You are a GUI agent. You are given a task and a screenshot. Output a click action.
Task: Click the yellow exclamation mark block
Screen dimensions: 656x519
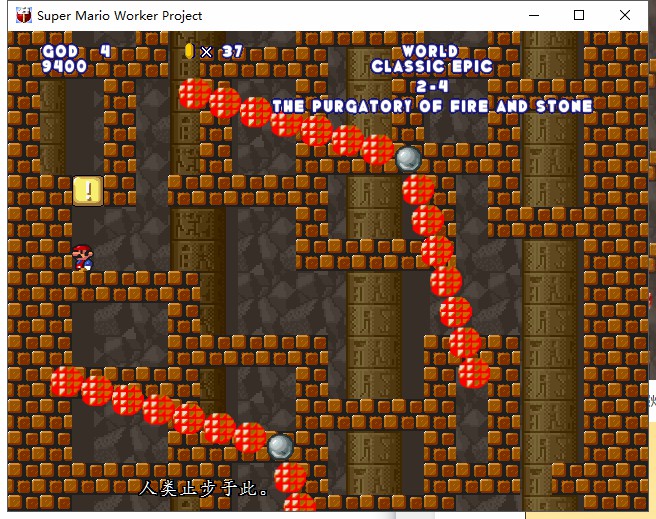(x=88, y=191)
